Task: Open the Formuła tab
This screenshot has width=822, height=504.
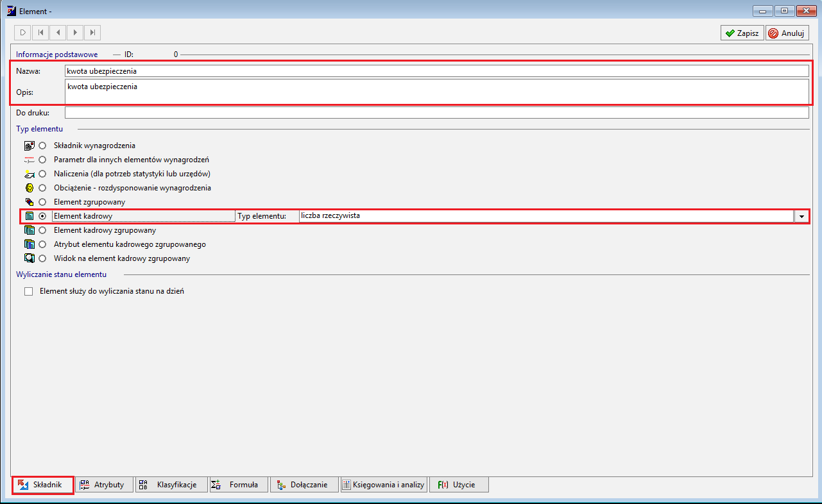Action: click(239, 485)
